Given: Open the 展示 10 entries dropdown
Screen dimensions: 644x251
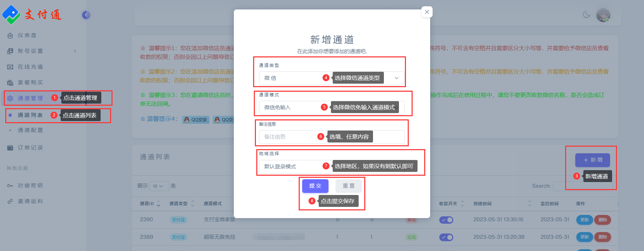Looking at the screenshot, I should (x=158, y=186).
